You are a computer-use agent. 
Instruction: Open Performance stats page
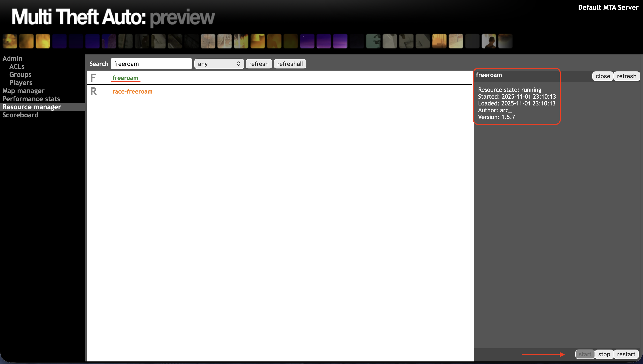point(31,99)
